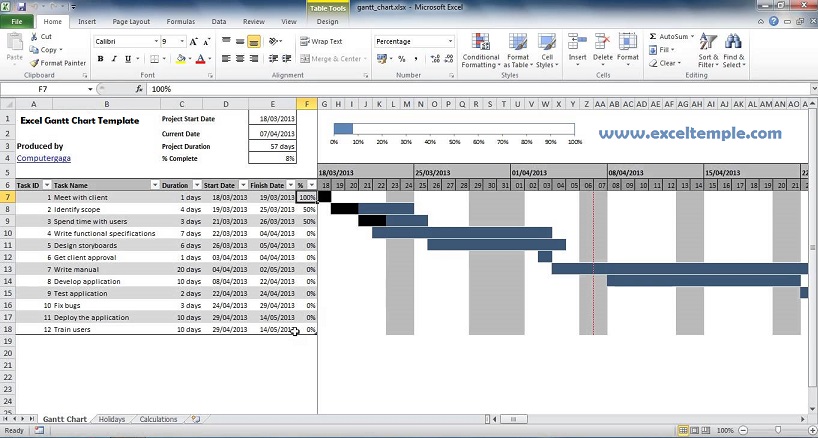Image resolution: width=818 pixels, height=438 pixels.
Task: Click the insert new worksheet tab icon
Action: pos(196,419)
